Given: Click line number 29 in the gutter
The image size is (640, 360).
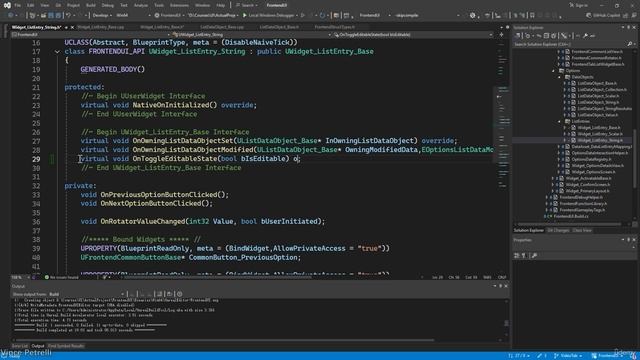Looking at the screenshot, I should (36, 159).
